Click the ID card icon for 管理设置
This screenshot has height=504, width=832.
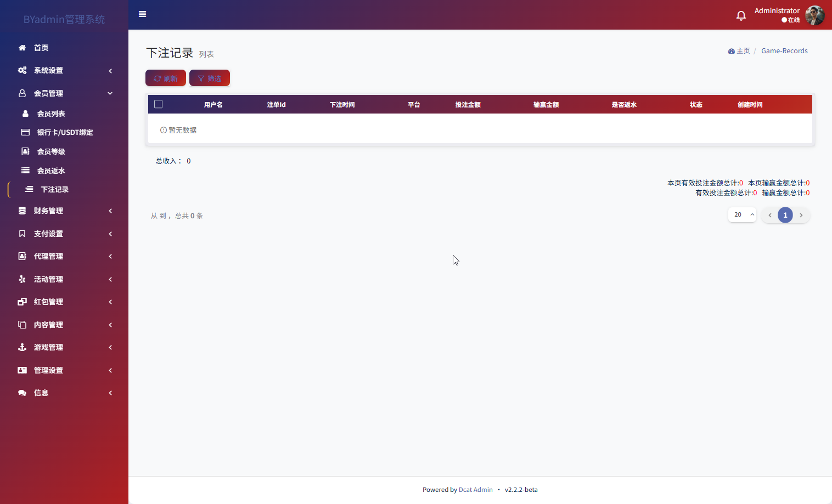pos(22,370)
